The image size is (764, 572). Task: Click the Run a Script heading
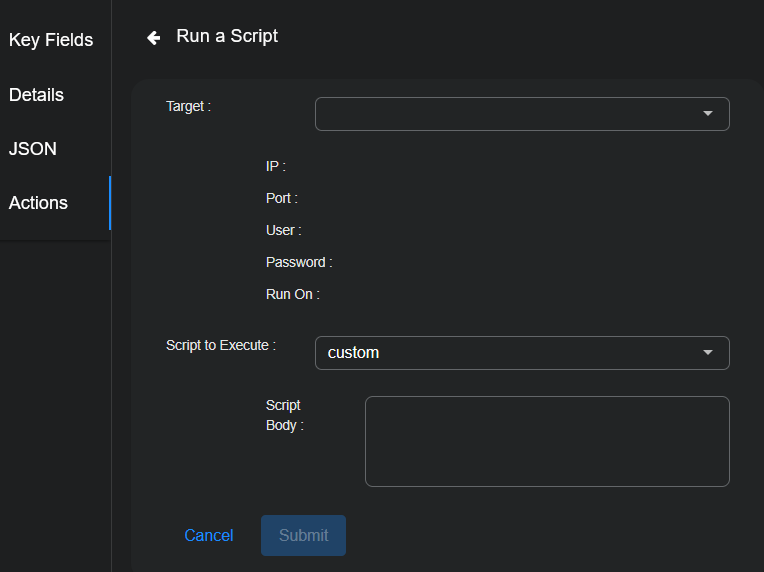coord(227,36)
